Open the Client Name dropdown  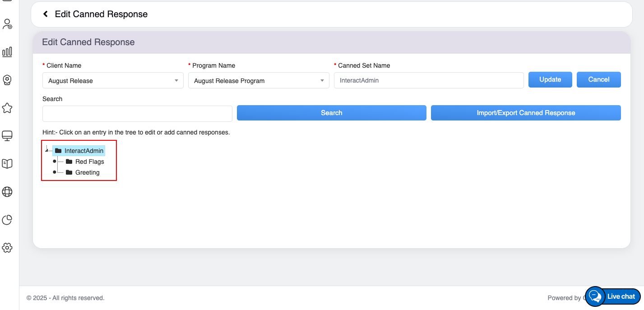pos(113,81)
